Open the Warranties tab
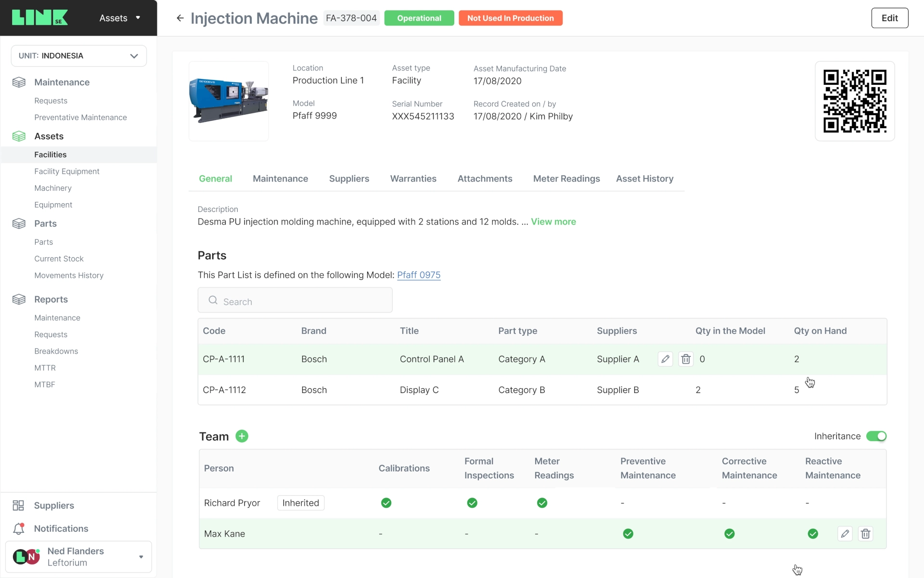924x578 pixels. point(413,179)
